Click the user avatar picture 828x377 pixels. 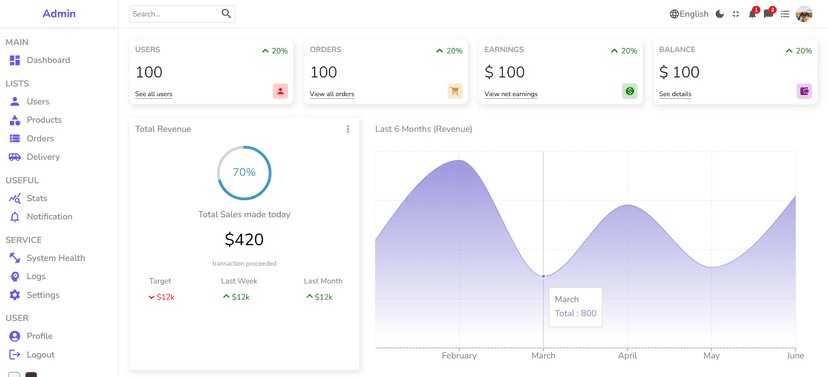click(x=804, y=14)
